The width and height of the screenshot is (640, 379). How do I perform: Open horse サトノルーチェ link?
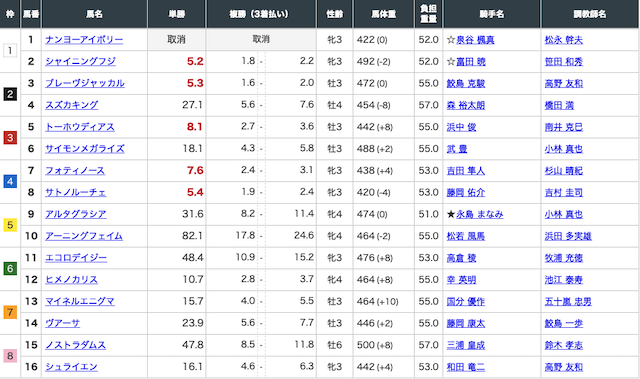pyautogui.click(x=76, y=192)
